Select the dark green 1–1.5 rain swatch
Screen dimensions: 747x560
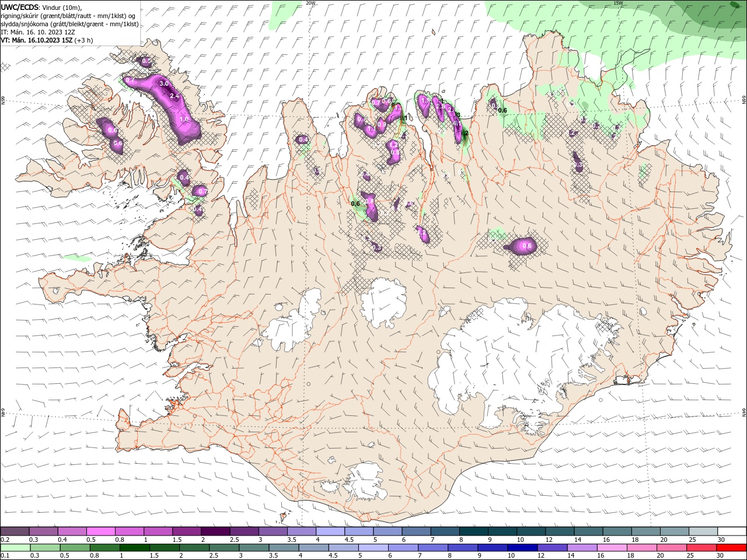[x=134, y=548]
